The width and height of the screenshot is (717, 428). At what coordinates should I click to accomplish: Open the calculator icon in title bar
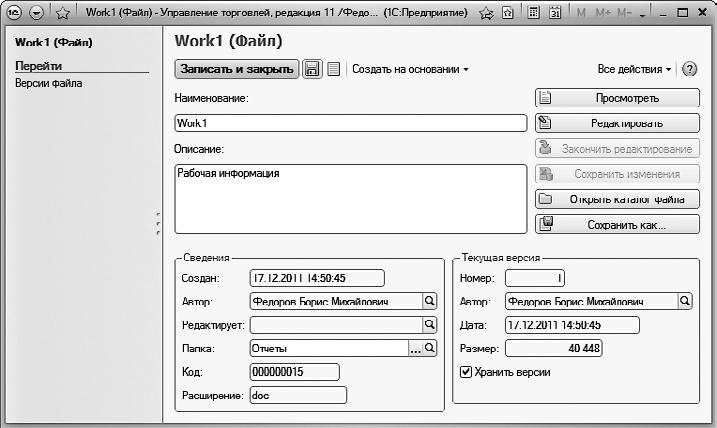coord(535,13)
